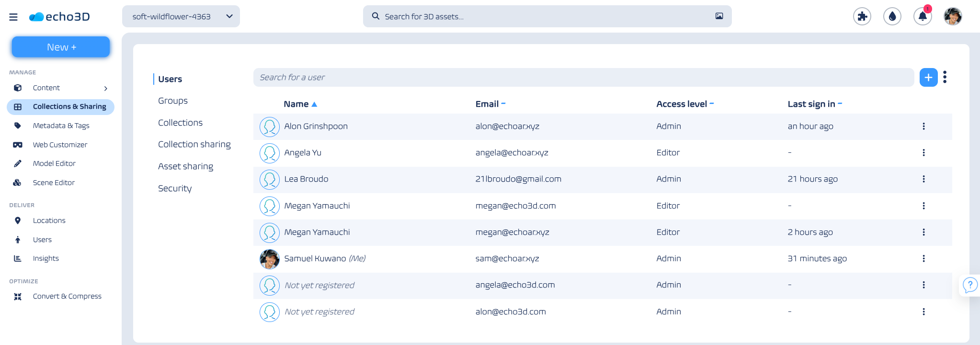The image size is (980, 345).
Task: Open the Collection sharing tab
Action: 194,144
